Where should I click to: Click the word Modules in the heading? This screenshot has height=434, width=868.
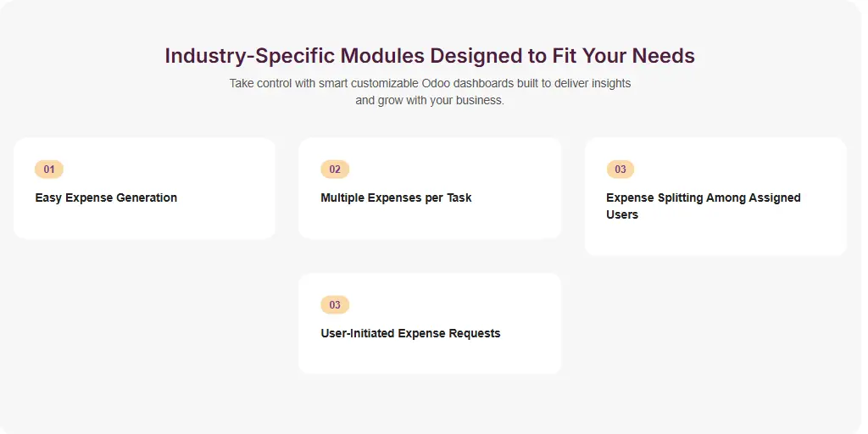pyautogui.click(x=382, y=56)
